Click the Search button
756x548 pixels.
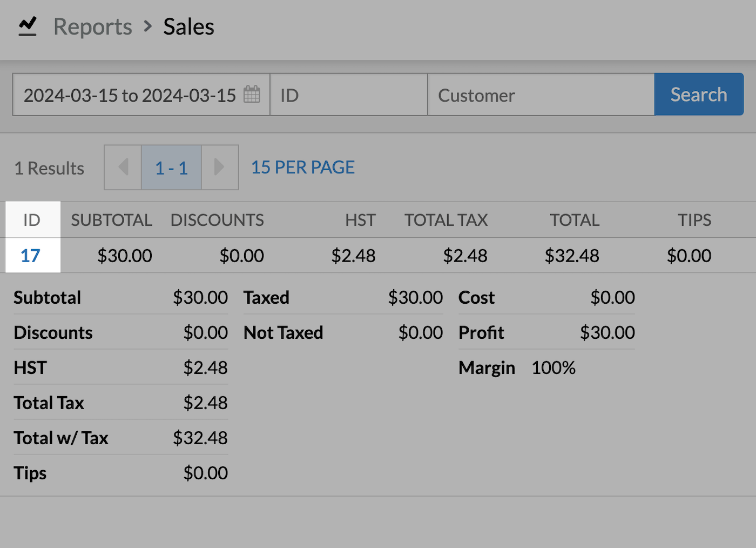[699, 94]
